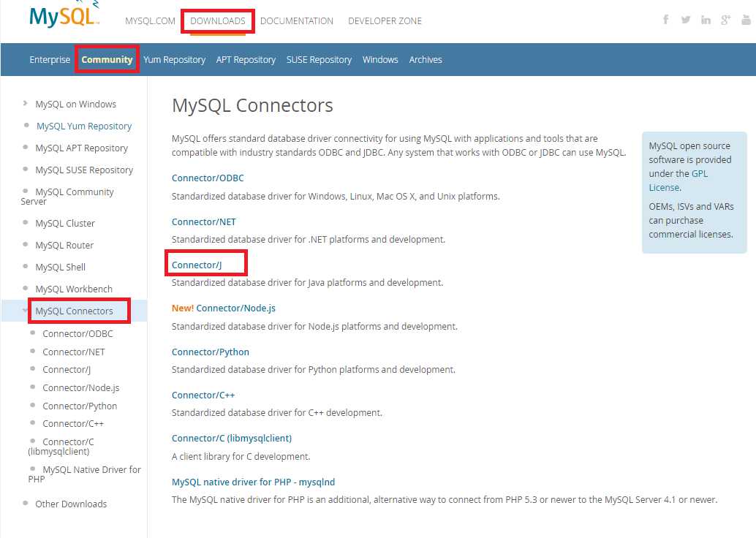
Task: Open the Windows tab
Action: pyautogui.click(x=380, y=60)
